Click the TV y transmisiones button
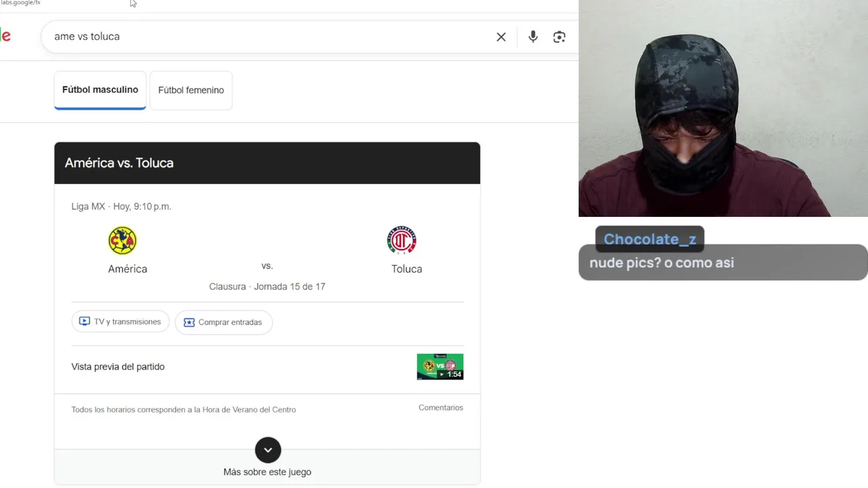This screenshot has height=488, width=868. (x=121, y=322)
